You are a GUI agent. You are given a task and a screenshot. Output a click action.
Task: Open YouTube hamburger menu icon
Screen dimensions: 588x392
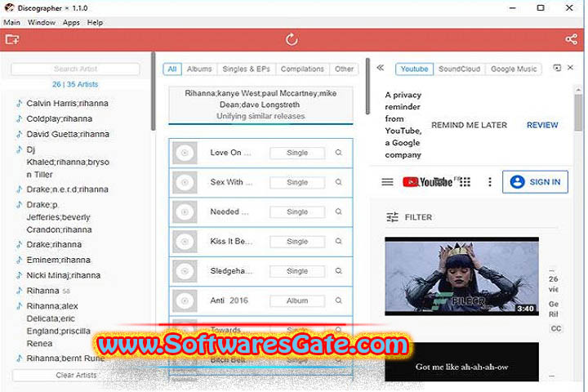[387, 182]
